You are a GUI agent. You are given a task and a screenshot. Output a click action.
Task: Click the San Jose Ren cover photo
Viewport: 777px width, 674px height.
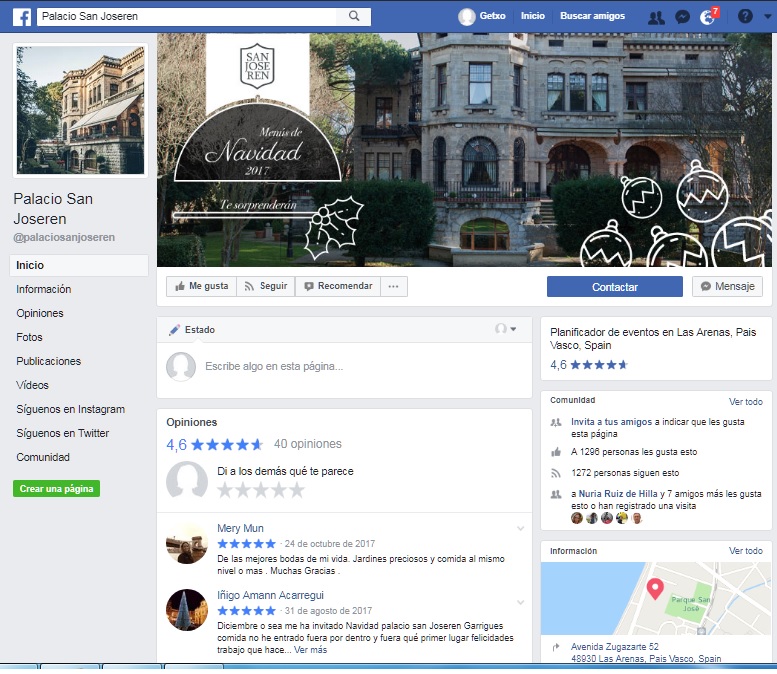point(464,150)
